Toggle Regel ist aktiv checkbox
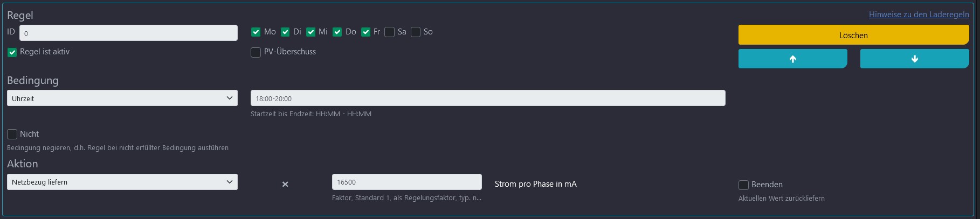Image resolution: width=980 pixels, height=219 pixels. coord(12,52)
